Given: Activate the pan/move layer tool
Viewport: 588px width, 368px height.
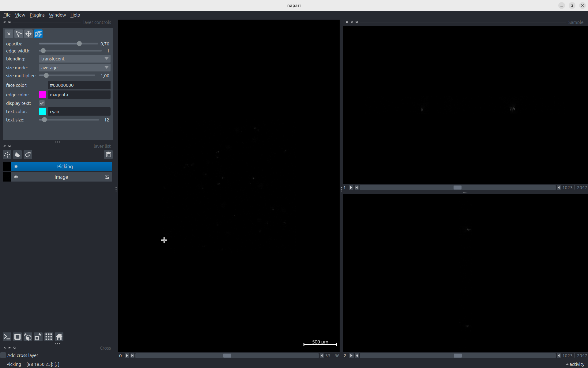Looking at the screenshot, I should [x=28, y=34].
